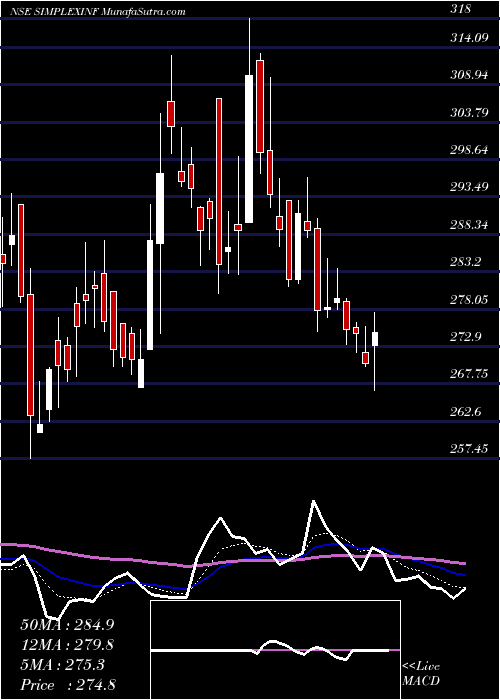Click the 5MA : 275.3 readout
The height and width of the screenshot is (700, 500).
click(62, 665)
